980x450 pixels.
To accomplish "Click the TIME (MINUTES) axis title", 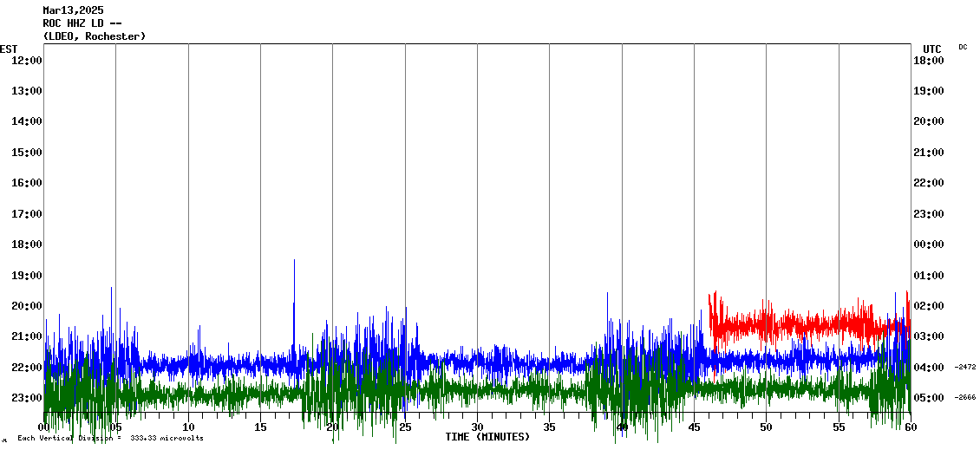I will 487,437.
